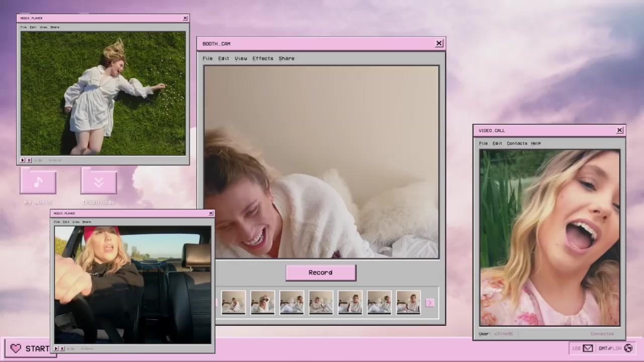Open Contacts menu in VIDEO_CALL window
This screenshot has height=362, width=644.
pyautogui.click(x=517, y=143)
